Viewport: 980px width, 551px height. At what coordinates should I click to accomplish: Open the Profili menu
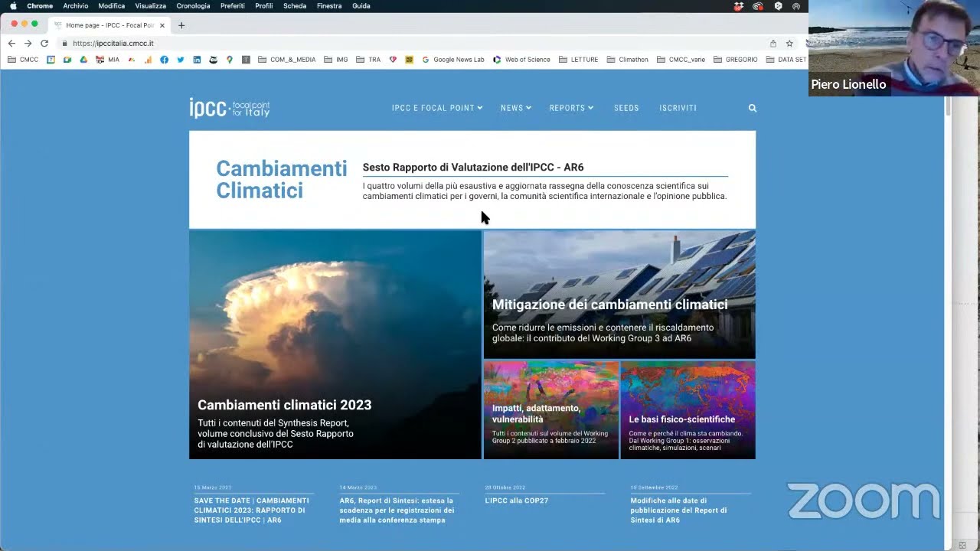(264, 5)
